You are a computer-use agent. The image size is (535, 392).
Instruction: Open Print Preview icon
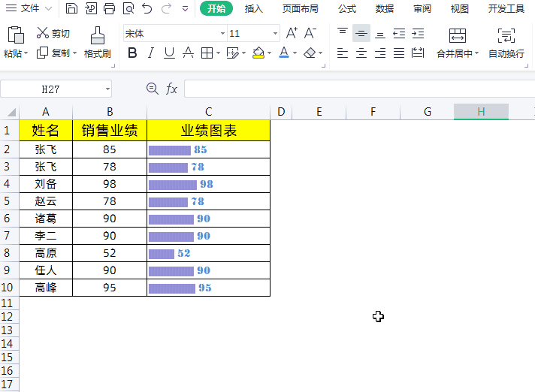tap(128, 8)
